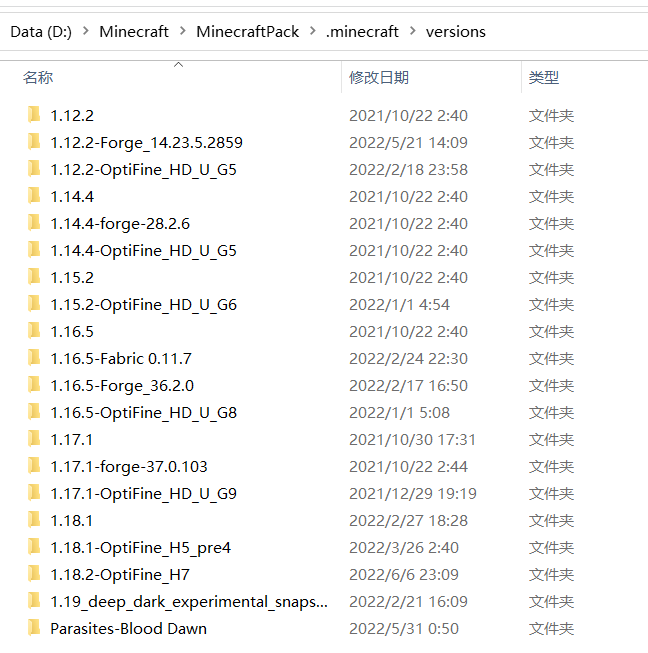Screen dimensions: 648x653
Task: Select folder name 1.18.1
Action: (71, 521)
